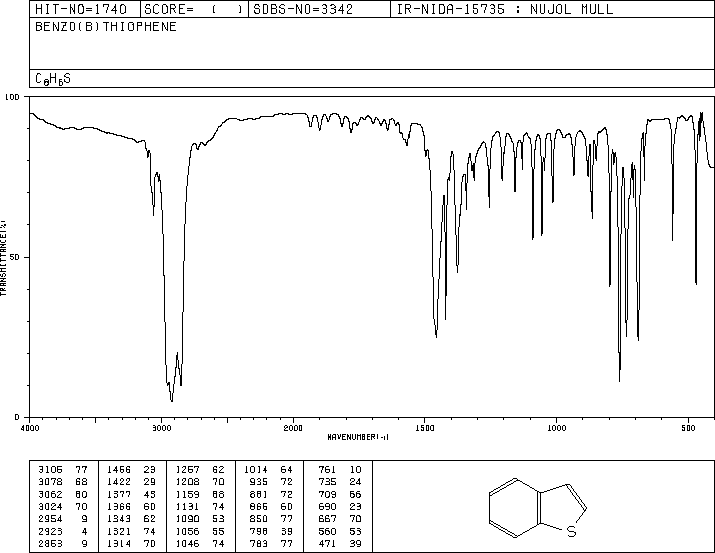Select the peak table row 1366
This screenshot has height=553, width=715.
pyautogui.click(x=131, y=506)
